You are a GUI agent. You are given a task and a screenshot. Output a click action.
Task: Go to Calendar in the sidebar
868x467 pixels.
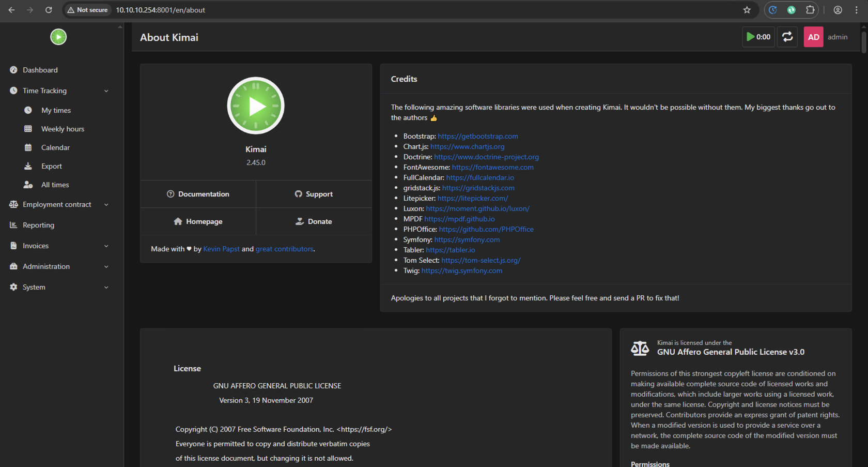pos(55,147)
